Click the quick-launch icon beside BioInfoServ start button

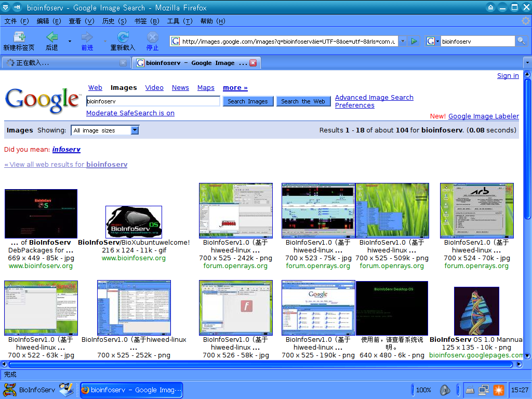pos(66,390)
